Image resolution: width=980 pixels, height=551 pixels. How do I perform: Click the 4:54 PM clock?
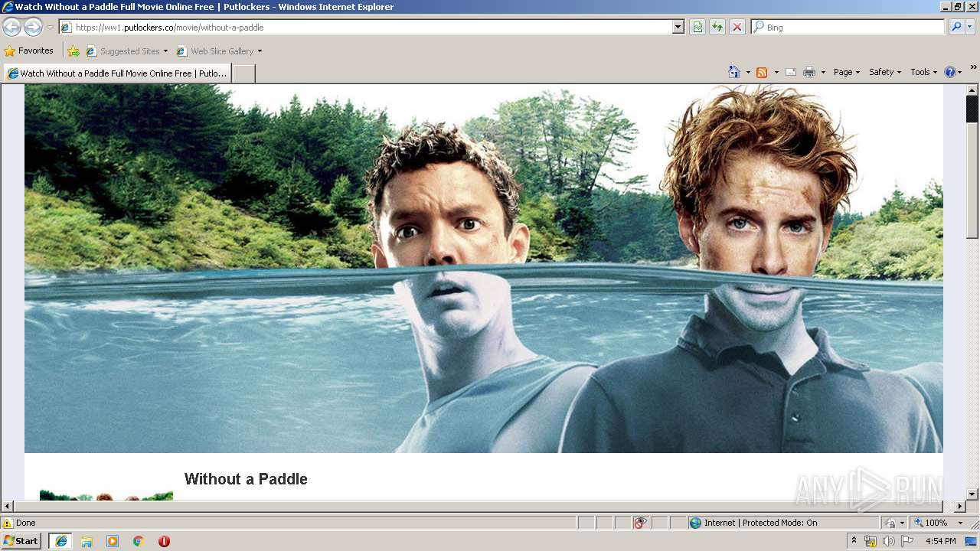pyautogui.click(x=940, y=541)
